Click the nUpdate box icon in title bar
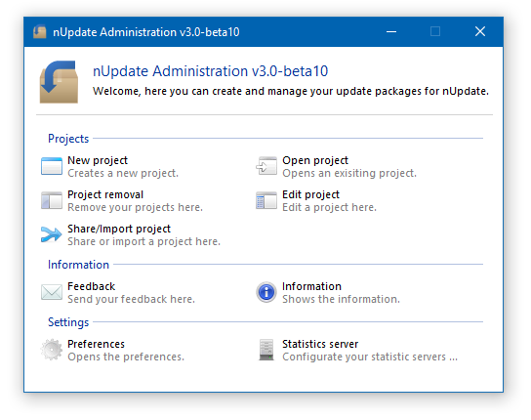Image resolution: width=531 pixels, height=420 pixels. [x=40, y=32]
